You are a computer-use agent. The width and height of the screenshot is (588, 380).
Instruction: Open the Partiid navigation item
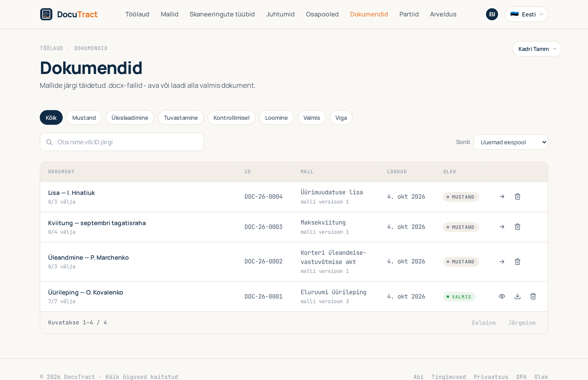(409, 14)
